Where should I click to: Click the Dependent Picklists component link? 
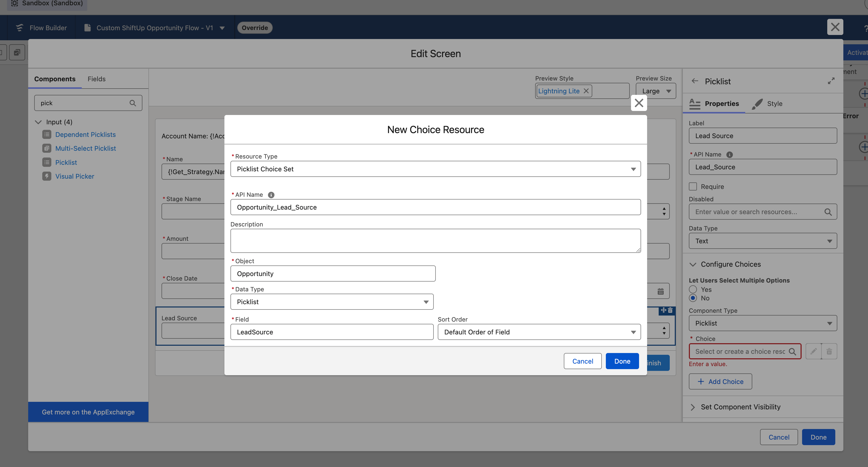[x=86, y=134]
